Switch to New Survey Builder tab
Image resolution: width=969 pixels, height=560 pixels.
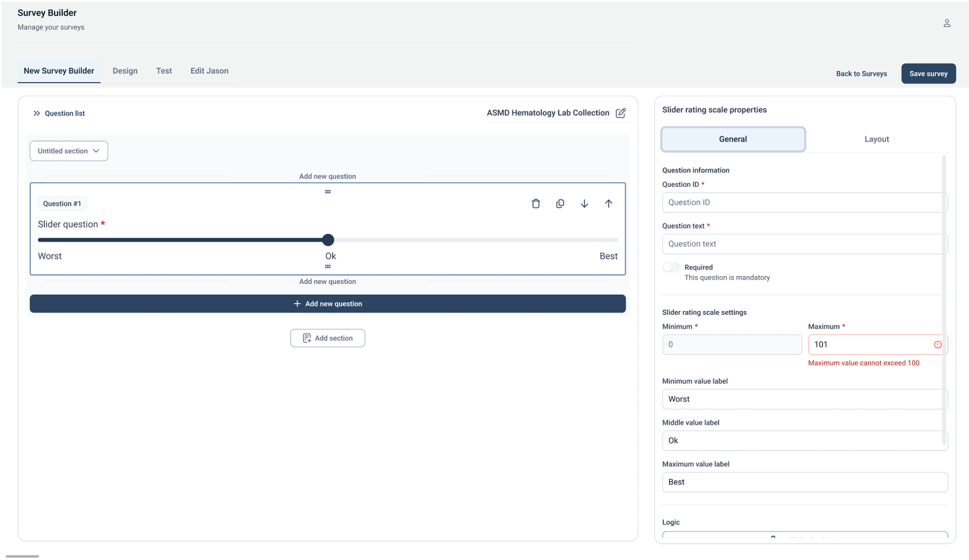pos(59,71)
